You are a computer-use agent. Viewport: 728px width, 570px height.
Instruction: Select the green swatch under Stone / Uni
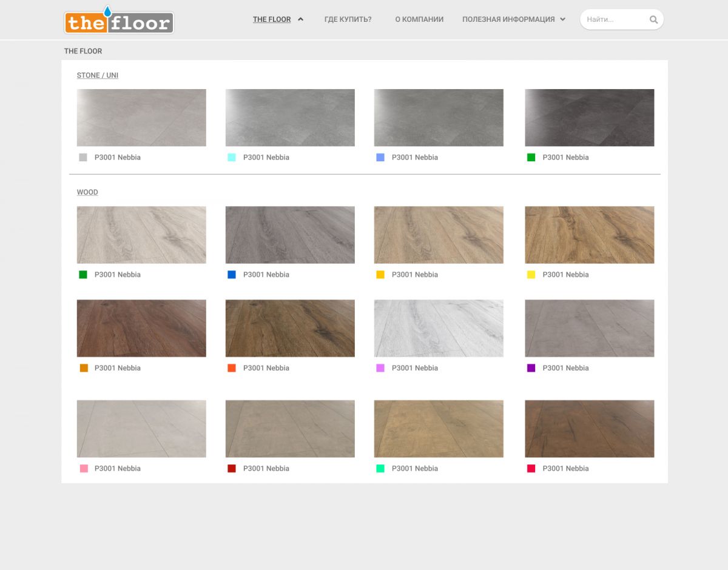tap(531, 158)
